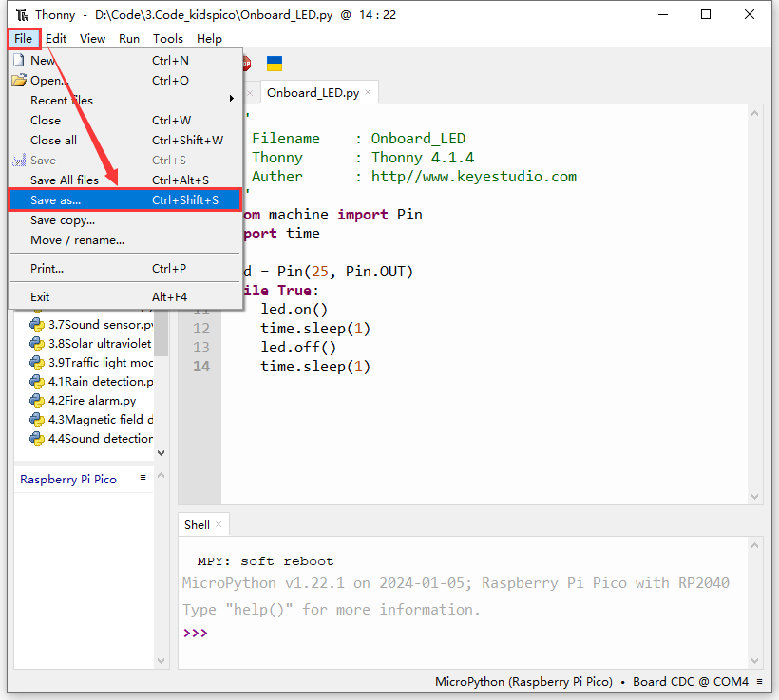
Task: Open the View menu
Action: coord(92,39)
